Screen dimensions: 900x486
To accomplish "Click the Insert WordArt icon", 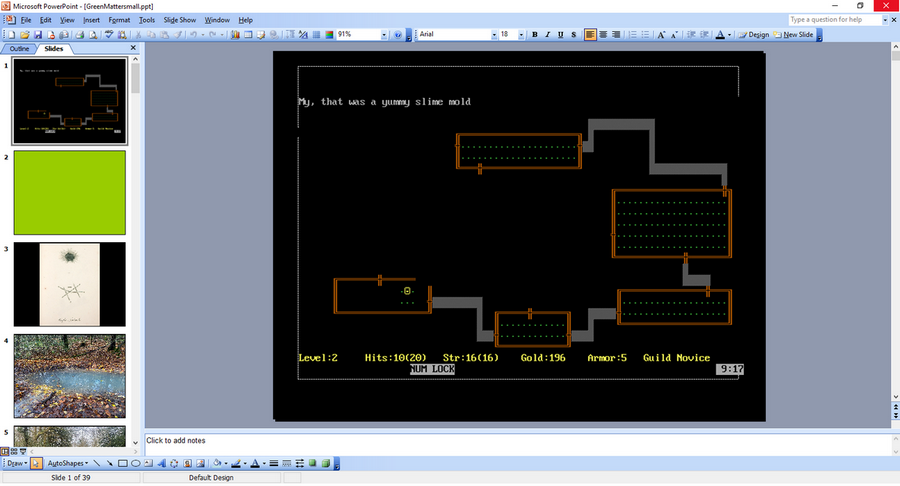I will [x=162, y=464].
